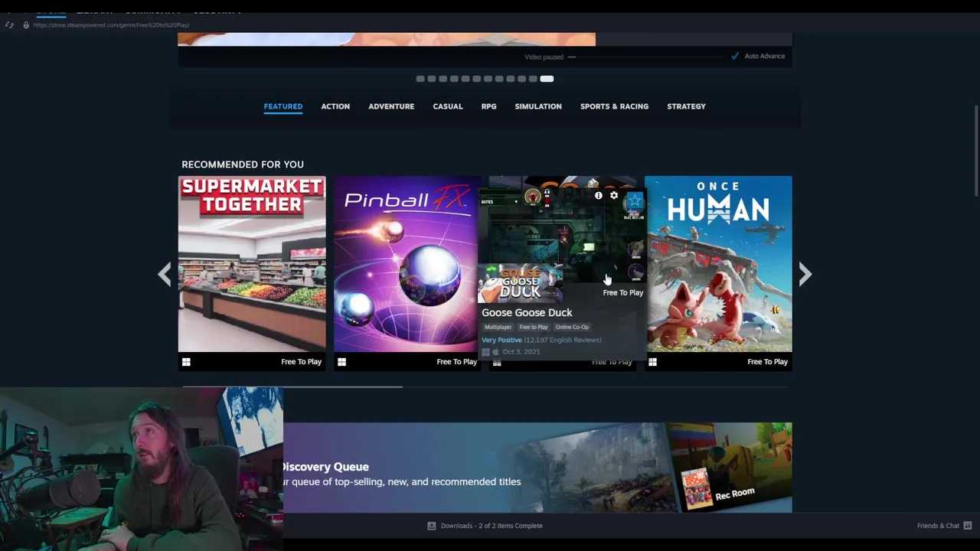
Task: Click Free To Play under Pinball FX
Action: coord(456,362)
